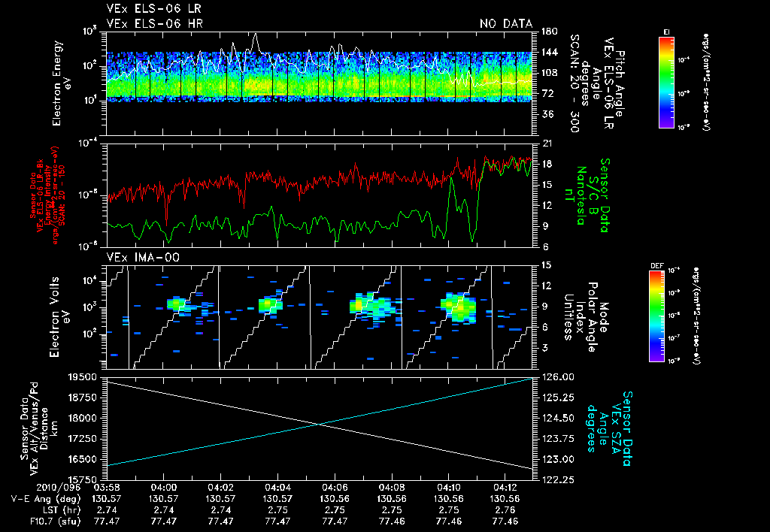Click the NO DATA label
The width and height of the screenshot is (770, 532).
pyautogui.click(x=506, y=23)
